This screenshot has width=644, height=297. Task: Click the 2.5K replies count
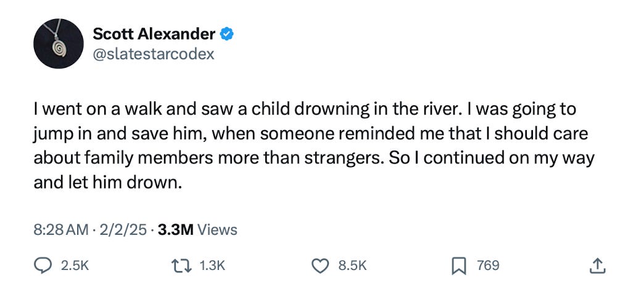tap(75, 266)
